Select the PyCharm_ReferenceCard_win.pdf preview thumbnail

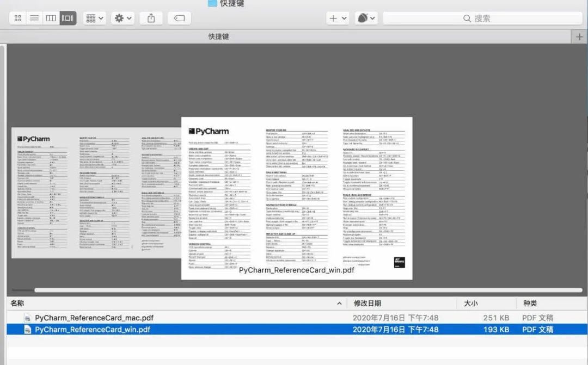pyautogui.click(x=297, y=198)
